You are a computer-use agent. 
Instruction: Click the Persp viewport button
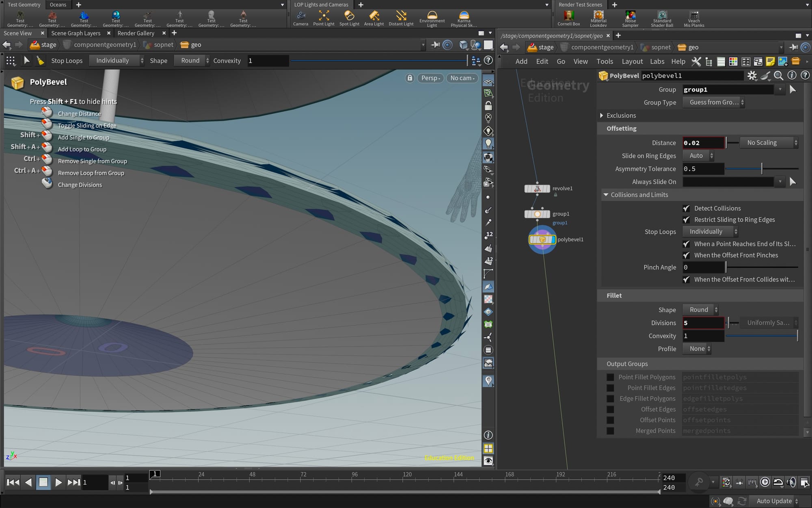pyautogui.click(x=430, y=78)
